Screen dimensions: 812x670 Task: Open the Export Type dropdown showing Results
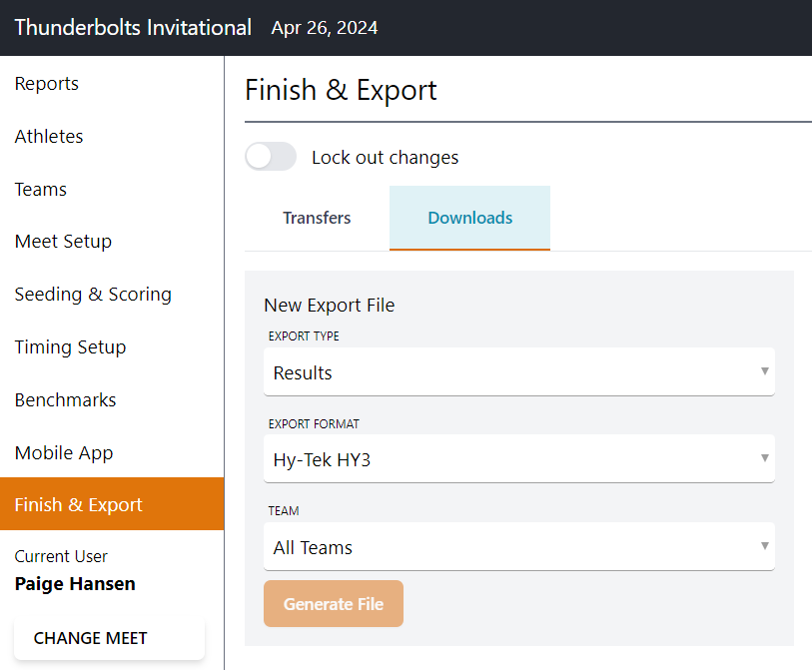[x=519, y=371]
